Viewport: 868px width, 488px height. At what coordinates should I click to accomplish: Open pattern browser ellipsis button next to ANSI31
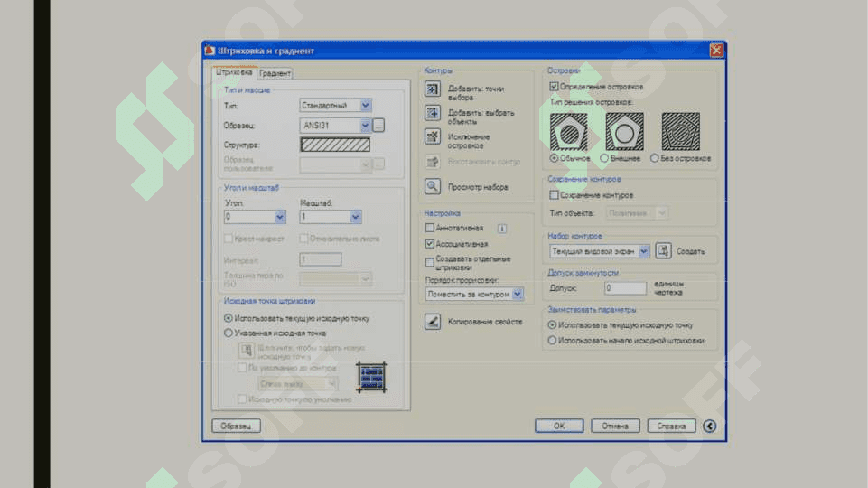pyautogui.click(x=378, y=126)
